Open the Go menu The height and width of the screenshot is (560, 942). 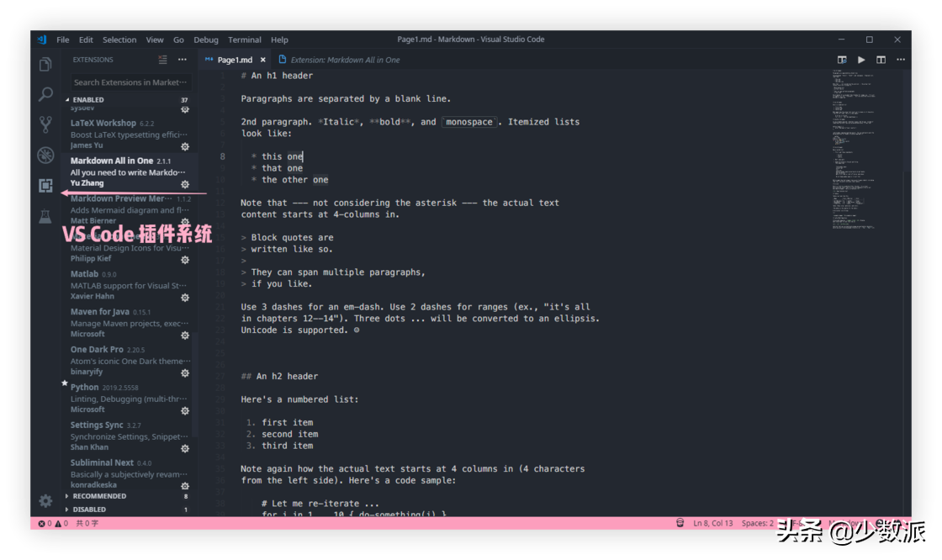pos(178,40)
